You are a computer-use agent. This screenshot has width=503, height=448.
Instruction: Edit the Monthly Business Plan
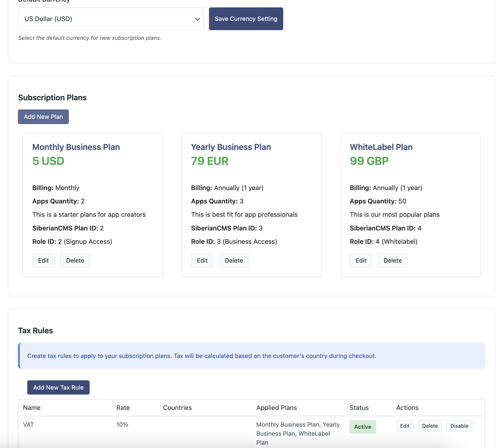click(x=43, y=261)
